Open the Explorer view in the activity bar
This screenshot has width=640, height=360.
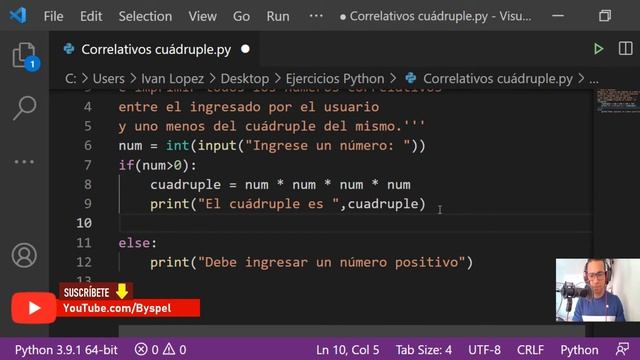24,56
